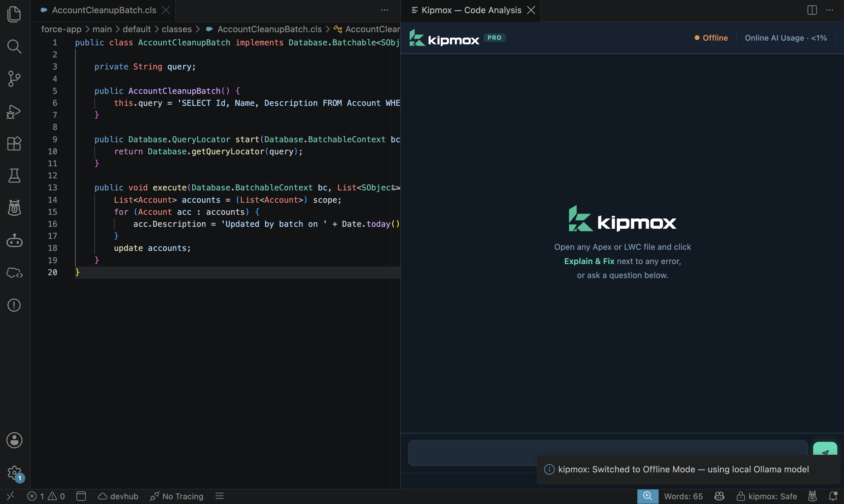This screenshot has width=844, height=504.
Task: Click default in the breadcrumb
Action: (x=137, y=29)
